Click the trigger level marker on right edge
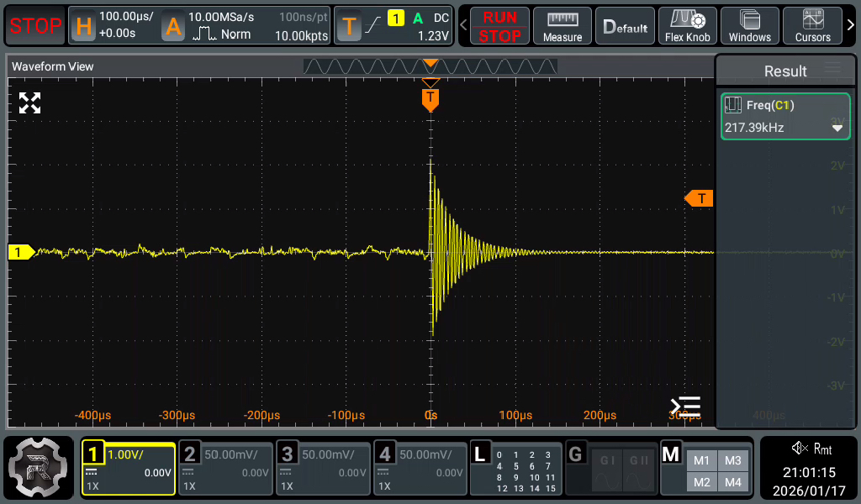 point(700,198)
